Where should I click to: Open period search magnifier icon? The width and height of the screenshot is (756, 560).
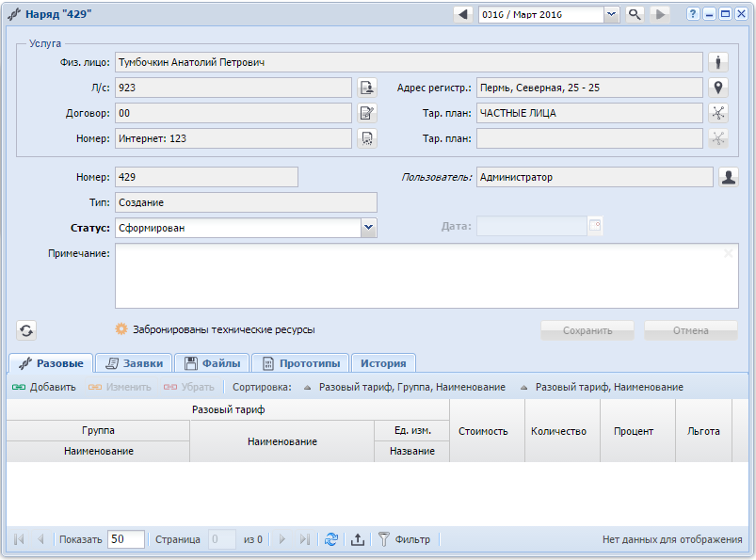click(x=635, y=14)
